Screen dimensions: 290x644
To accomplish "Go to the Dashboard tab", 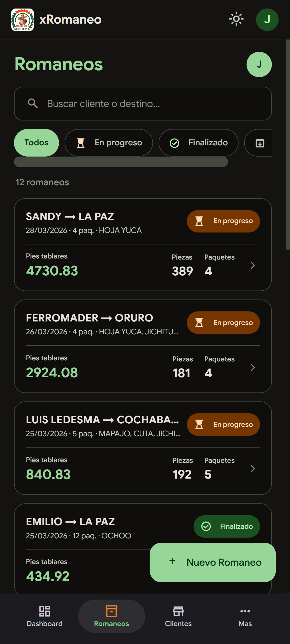I will [x=44, y=616].
